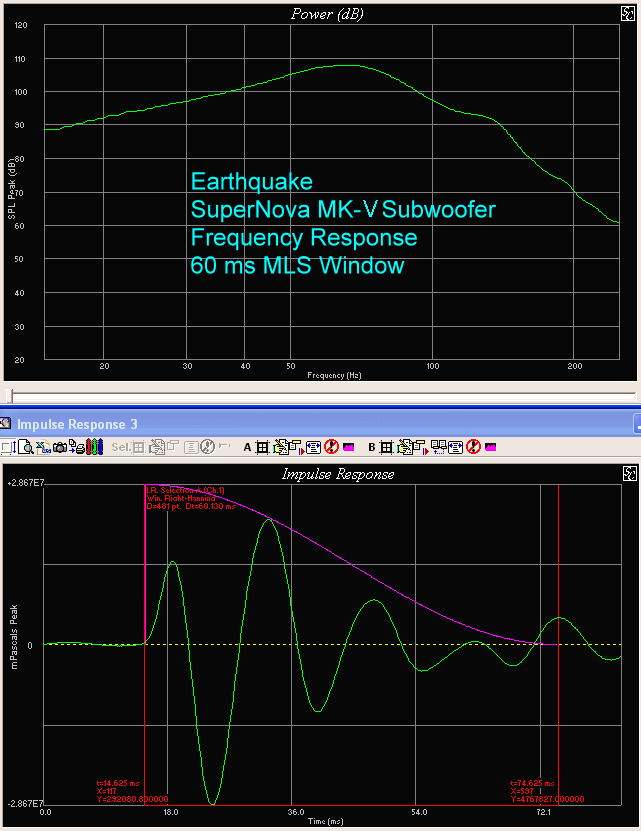Click the export data file icon
Image resolution: width=641 pixels, height=831 pixels.
coord(43,447)
